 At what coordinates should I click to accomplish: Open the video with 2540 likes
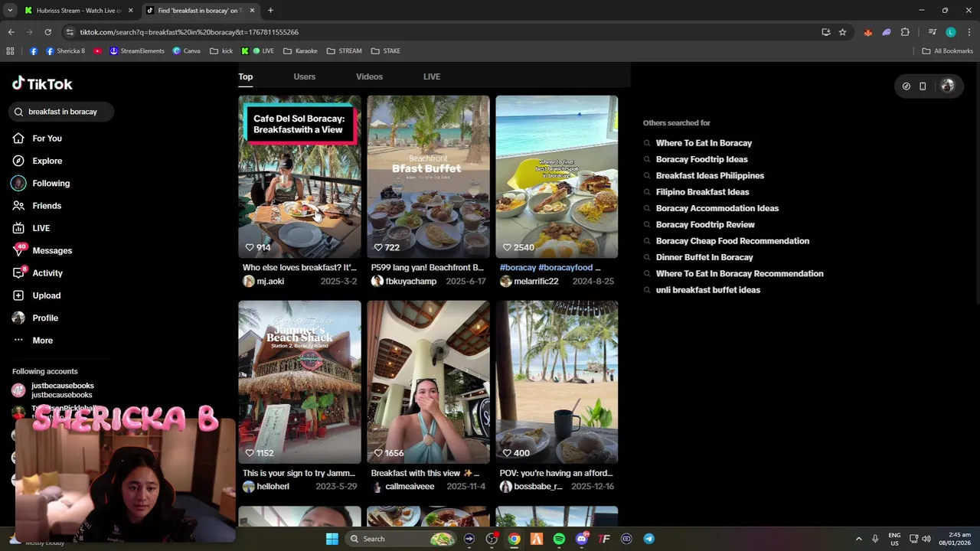(x=557, y=177)
